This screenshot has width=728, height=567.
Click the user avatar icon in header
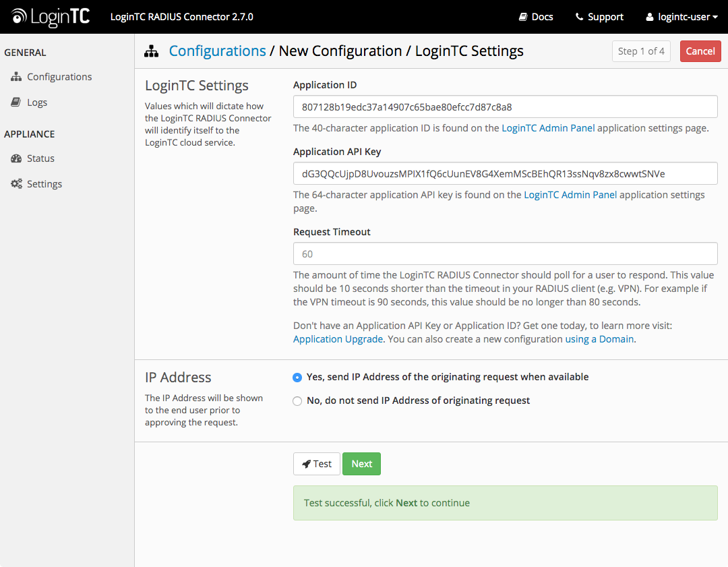tap(650, 17)
